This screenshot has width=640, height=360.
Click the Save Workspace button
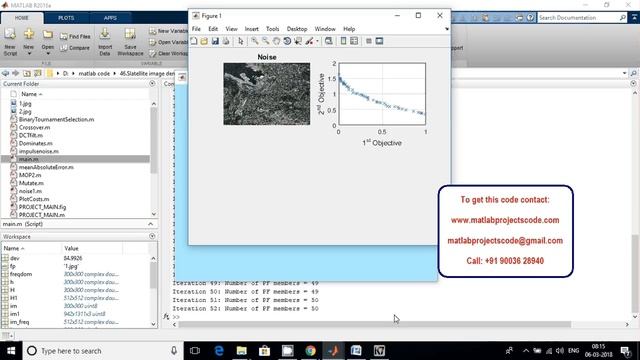130,42
